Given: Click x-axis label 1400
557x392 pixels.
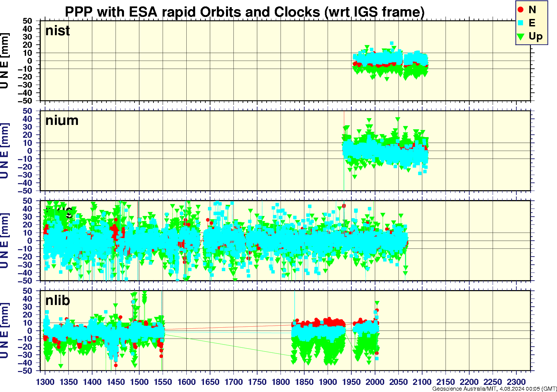Looking at the screenshot, I should (92, 382).
